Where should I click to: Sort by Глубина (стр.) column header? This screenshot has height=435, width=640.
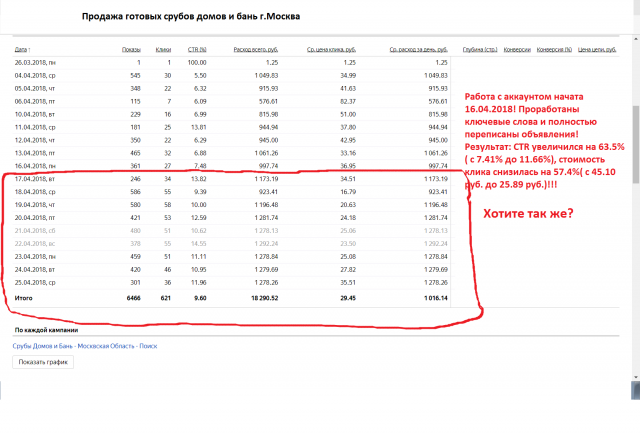point(480,49)
